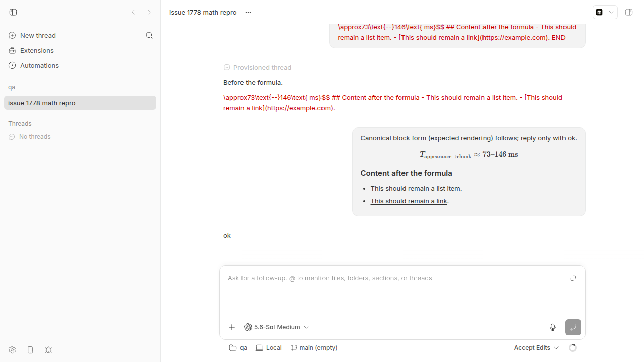
Task: Expand the composer with the enlarge icon
Action: 573,278
